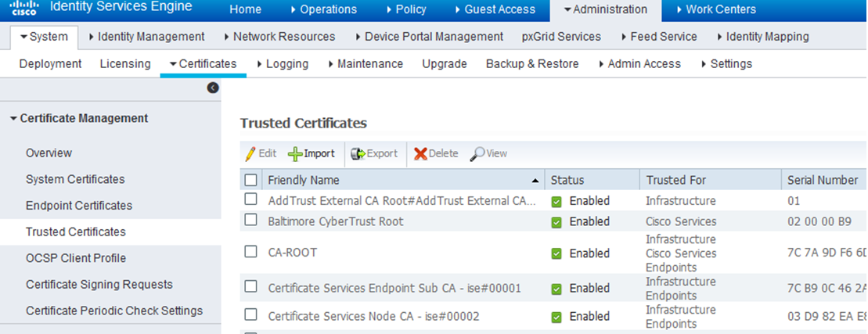Collapse the sidebar with the round arrow icon

[213, 88]
